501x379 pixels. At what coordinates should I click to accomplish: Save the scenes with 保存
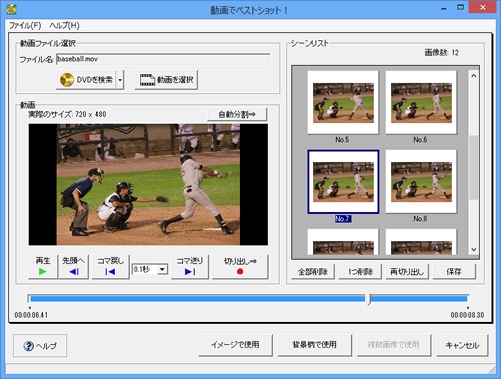click(454, 272)
